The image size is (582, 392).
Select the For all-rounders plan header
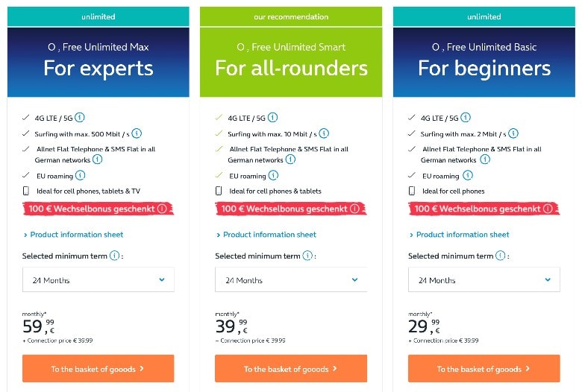[291, 61]
